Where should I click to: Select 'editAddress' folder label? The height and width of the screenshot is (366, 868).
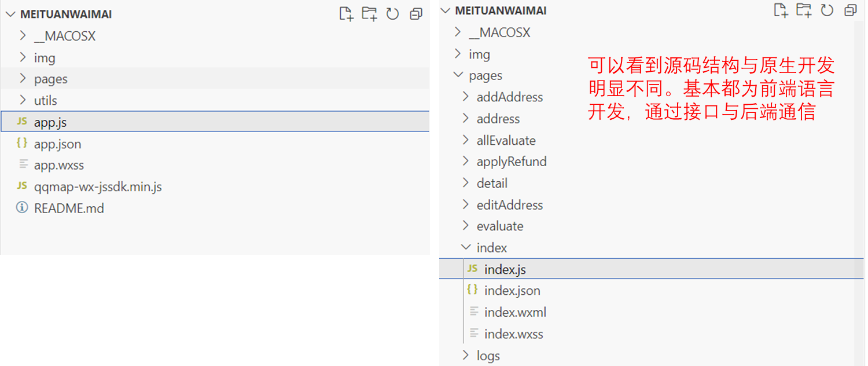(x=510, y=205)
